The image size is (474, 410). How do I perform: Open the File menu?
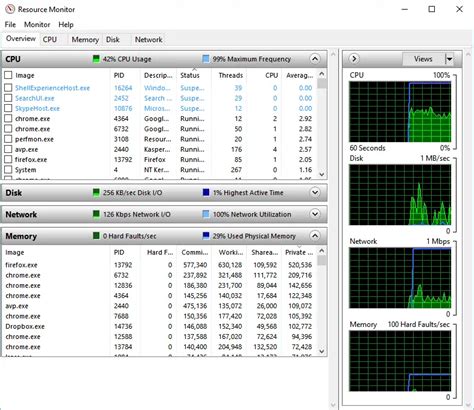[10, 25]
